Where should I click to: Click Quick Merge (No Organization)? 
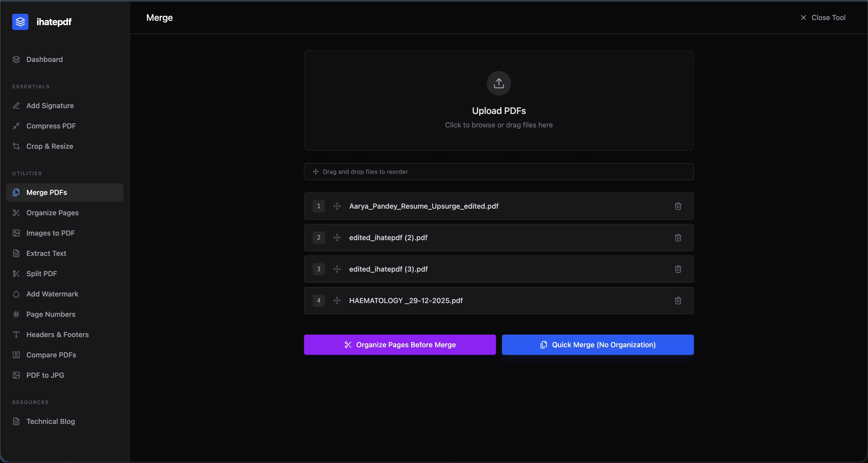pos(597,345)
